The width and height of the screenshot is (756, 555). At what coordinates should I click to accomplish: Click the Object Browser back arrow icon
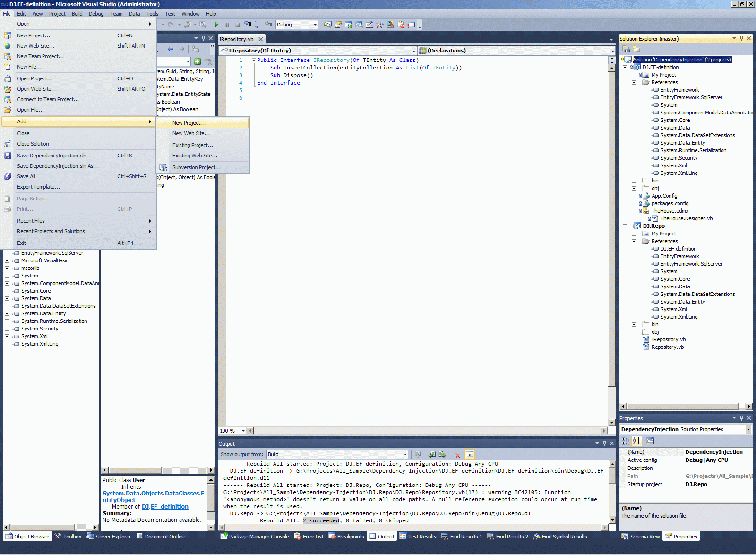click(171, 49)
